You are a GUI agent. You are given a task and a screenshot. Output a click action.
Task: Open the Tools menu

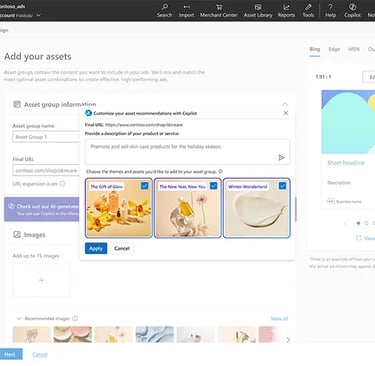tap(308, 10)
